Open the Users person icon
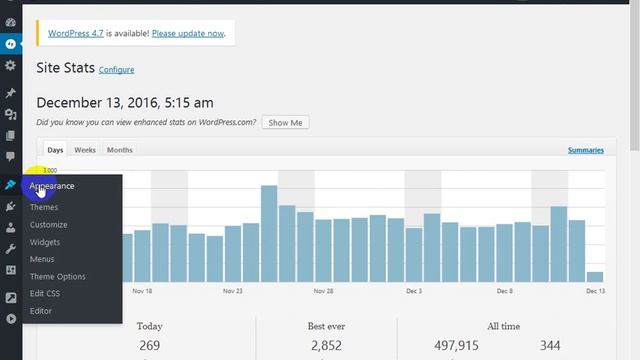 click(x=11, y=227)
